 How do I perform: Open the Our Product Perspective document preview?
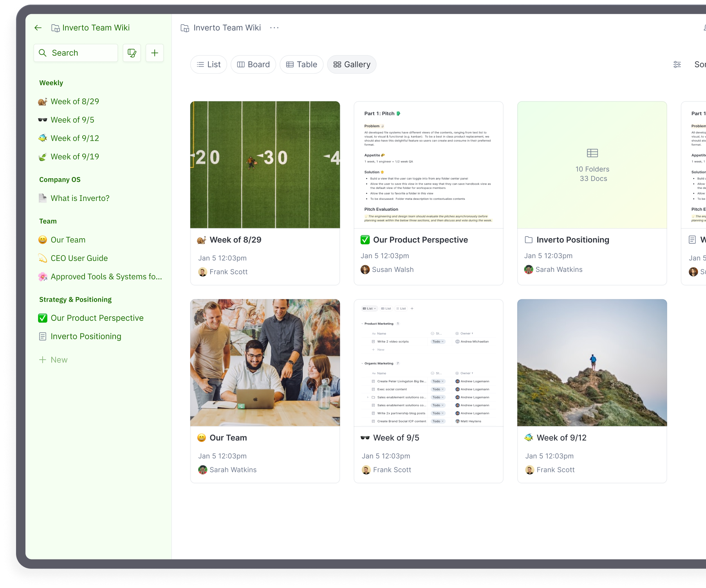point(428,165)
